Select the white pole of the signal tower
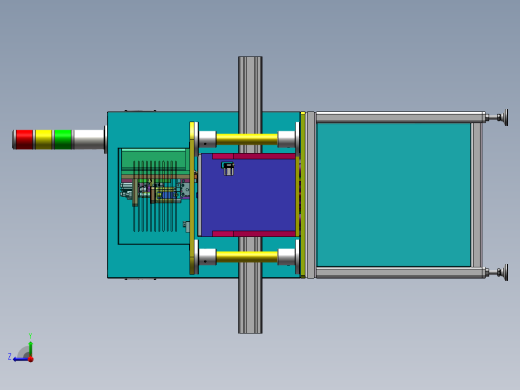The height and width of the screenshot is (390, 520). (x=89, y=139)
